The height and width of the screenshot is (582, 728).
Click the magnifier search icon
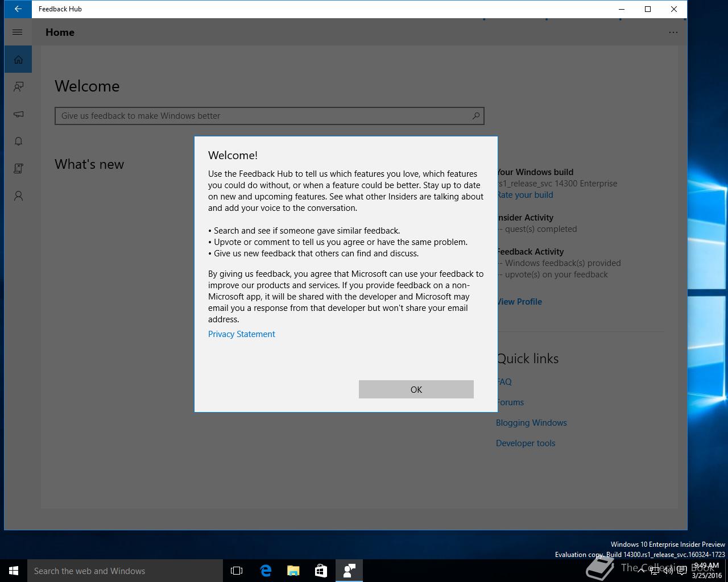point(476,116)
